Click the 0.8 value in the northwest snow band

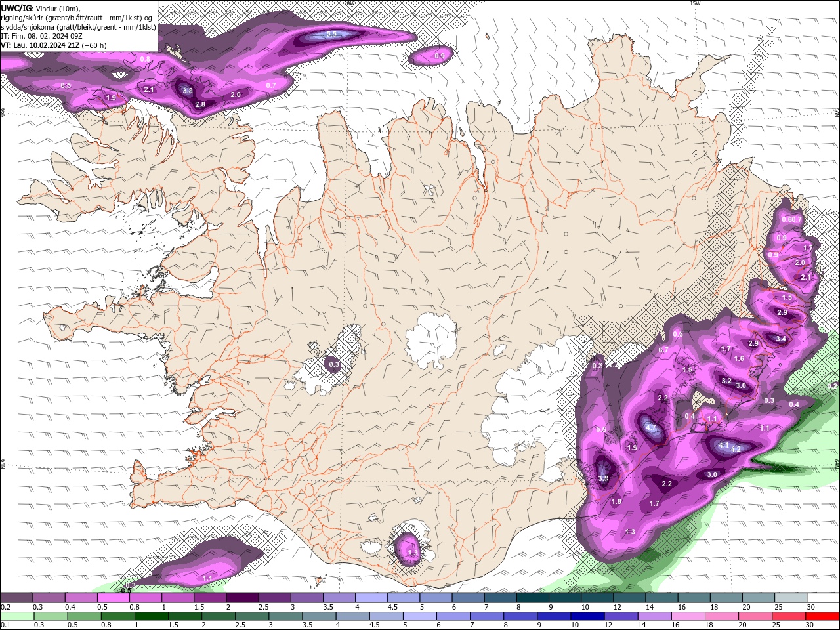coord(145,59)
